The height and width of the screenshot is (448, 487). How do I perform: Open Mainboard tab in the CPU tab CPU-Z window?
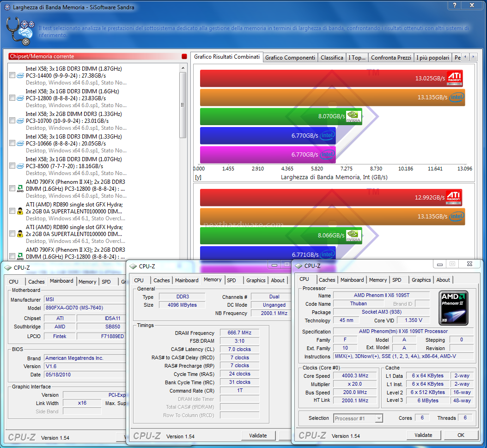[x=352, y=280]
